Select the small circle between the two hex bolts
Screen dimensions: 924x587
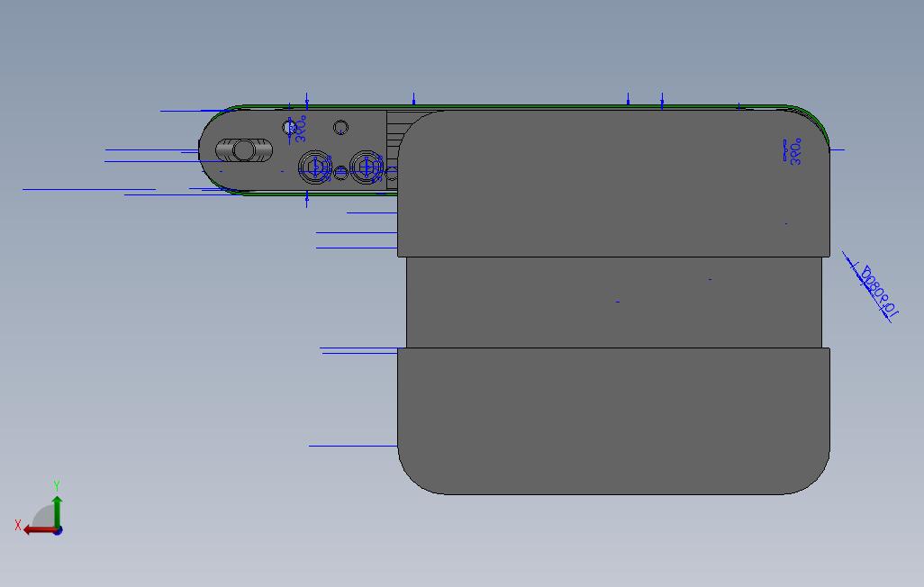pos(340,173)
